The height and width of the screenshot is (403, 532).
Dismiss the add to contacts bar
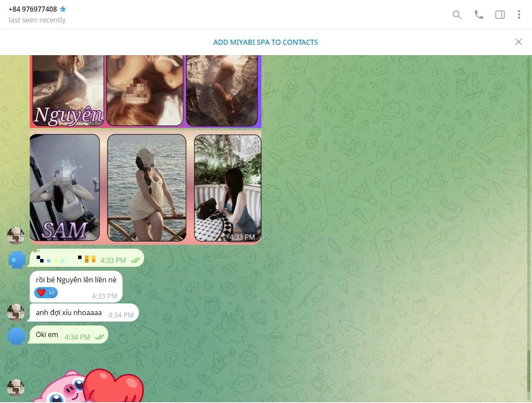[519, 42]
